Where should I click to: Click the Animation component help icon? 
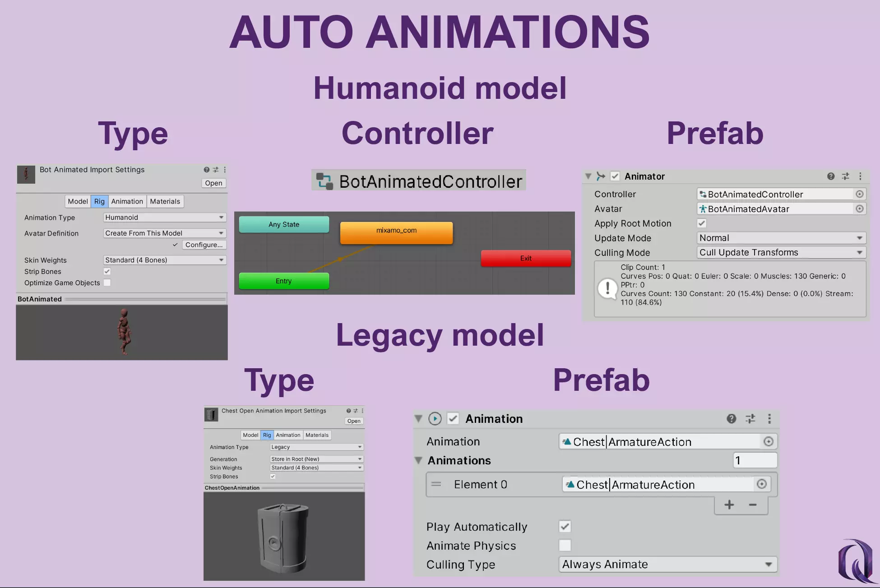pyautogui.click(x=731, y=419)
